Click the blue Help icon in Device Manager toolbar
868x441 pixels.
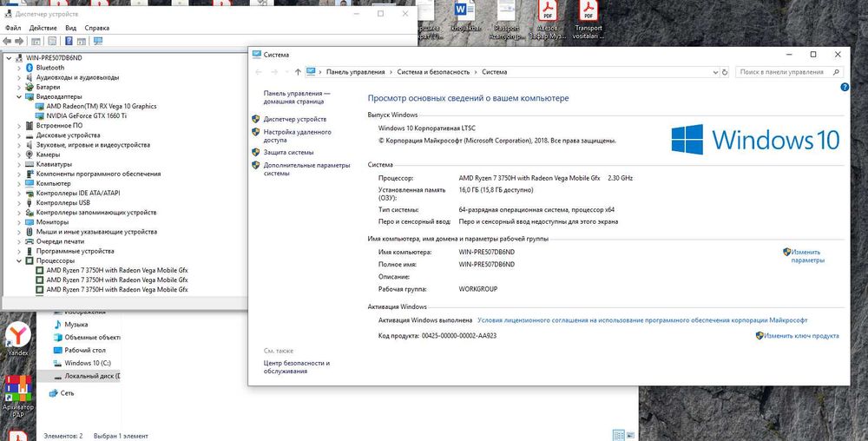pyautogui.click(x=69, y=41)
